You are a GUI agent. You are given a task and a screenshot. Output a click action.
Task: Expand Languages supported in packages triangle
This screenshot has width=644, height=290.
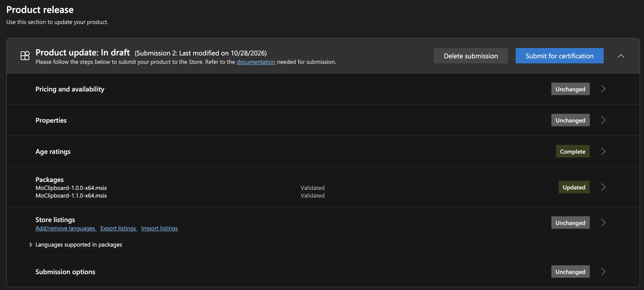click(31, 245)
